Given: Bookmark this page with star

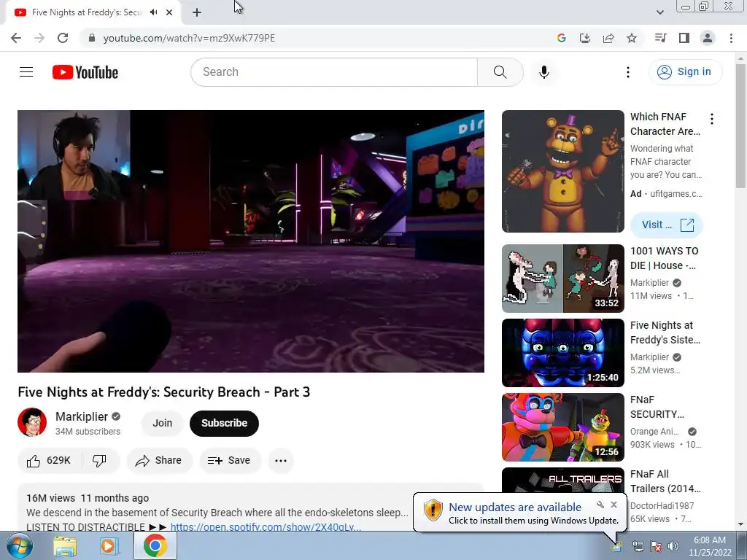Looking at the screenshot, I should (x=632, y=38).
